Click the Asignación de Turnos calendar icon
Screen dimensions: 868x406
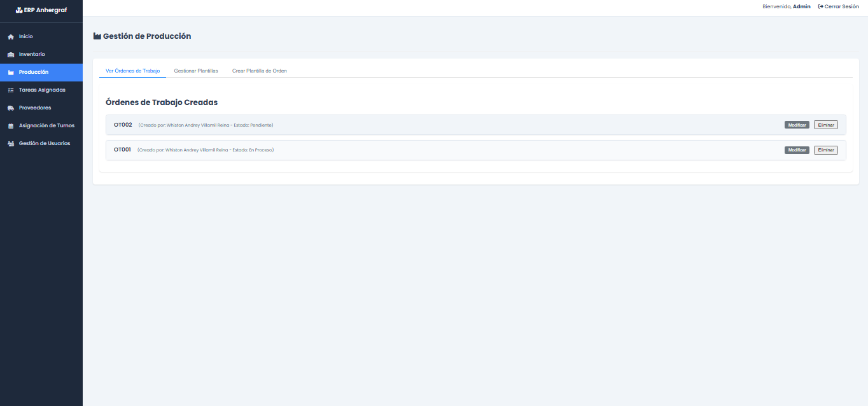point(11,126)
